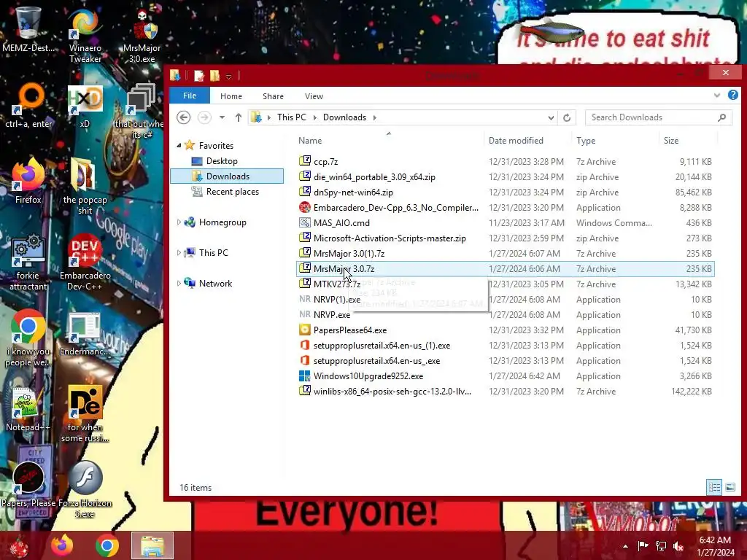This screenshot has height=560, width=747.
Task: Select Forza Horizon 5.exe desktop icon
Action: pyautogui.click(x=85, y=489)
